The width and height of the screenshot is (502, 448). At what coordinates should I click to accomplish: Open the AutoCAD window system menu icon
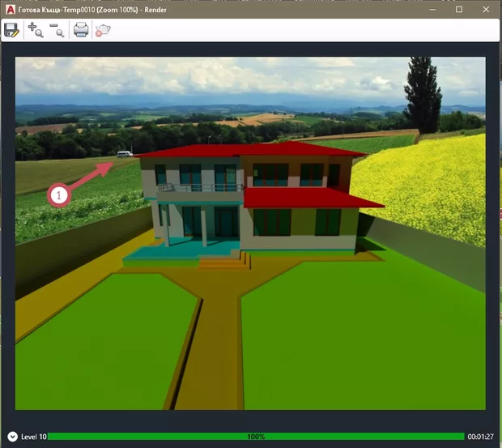click(x=9, y=7)
